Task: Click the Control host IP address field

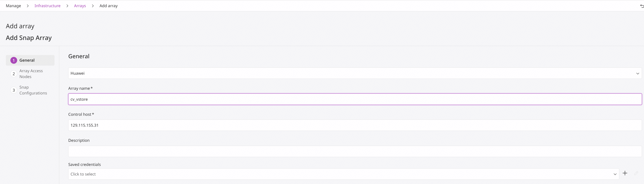Action: 355,125
